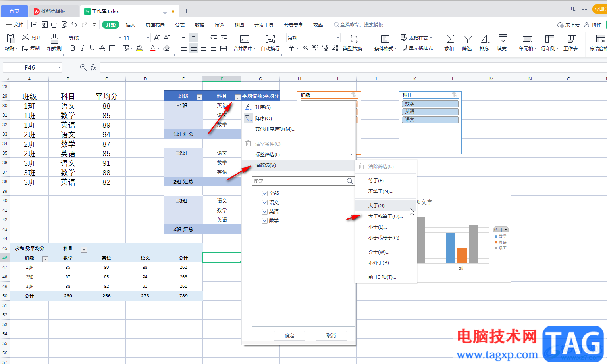Click the cell Borders icon
Screen dimensions: 607x364
point(112,48)
